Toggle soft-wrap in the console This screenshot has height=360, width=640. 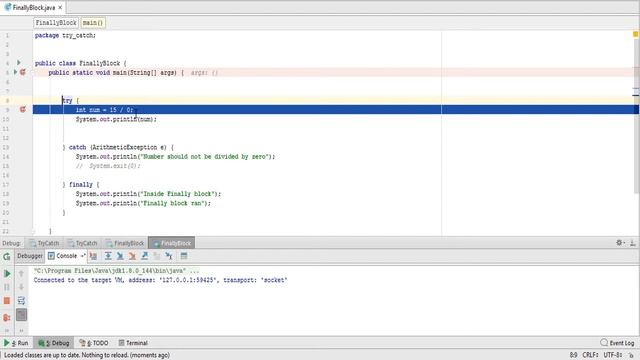[x=21, y=301]
